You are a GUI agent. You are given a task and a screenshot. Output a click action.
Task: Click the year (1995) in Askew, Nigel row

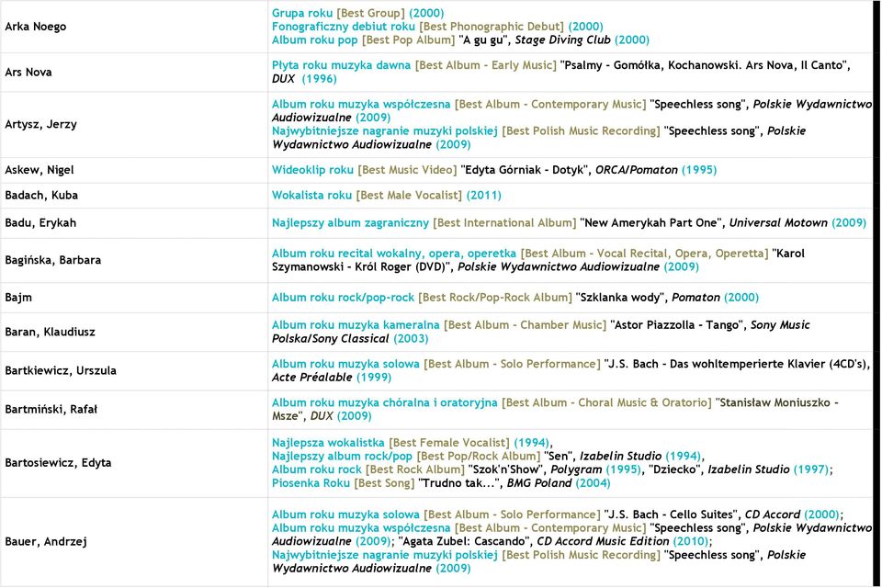tap(699, 170)
